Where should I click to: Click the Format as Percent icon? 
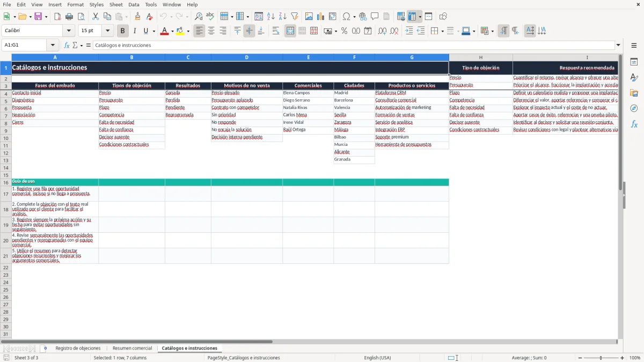coord(345,31)
